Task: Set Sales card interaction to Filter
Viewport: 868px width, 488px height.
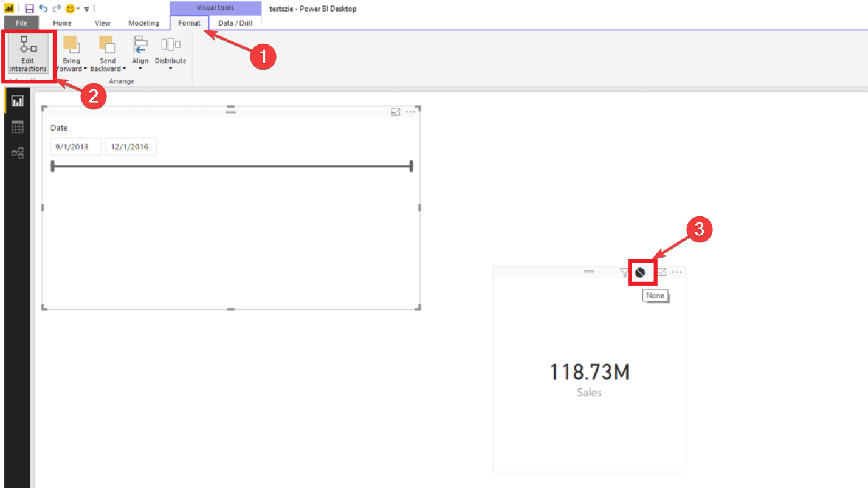Action: pos(624,273)
